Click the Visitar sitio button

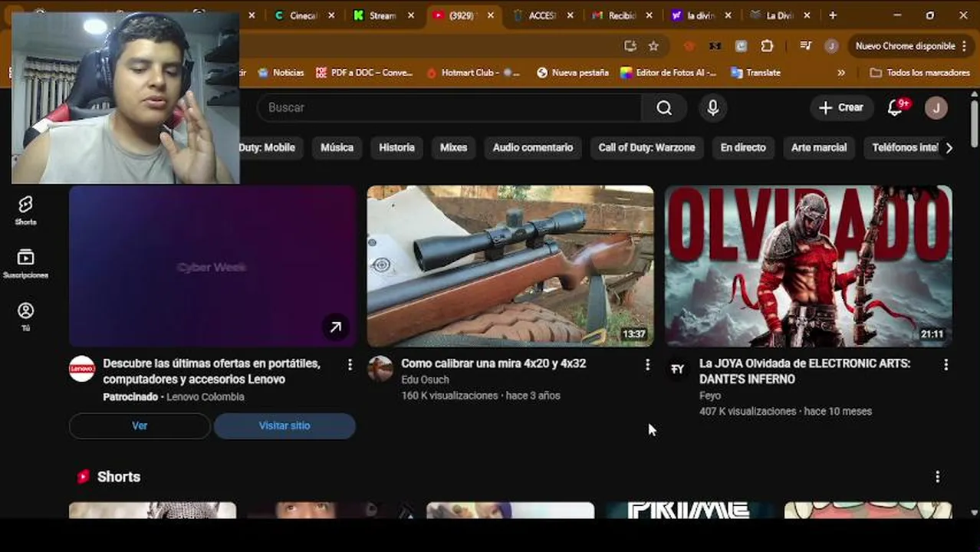click(284, 426)
